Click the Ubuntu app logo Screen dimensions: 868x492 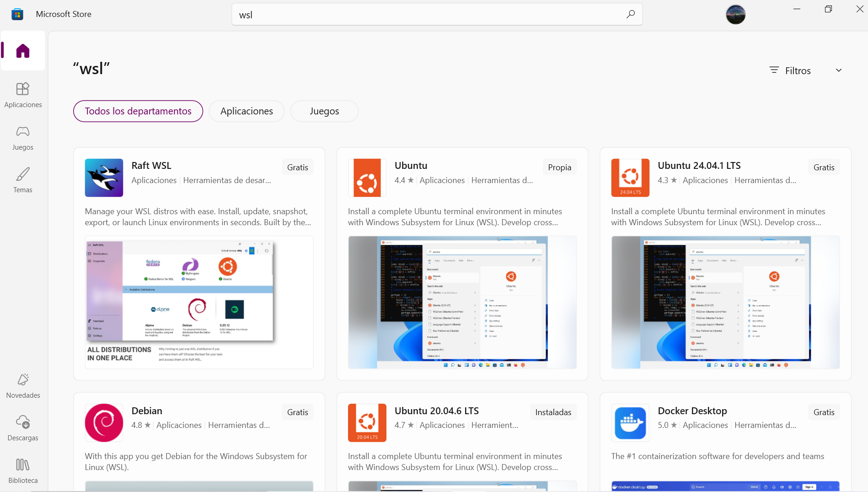(367, 178)
